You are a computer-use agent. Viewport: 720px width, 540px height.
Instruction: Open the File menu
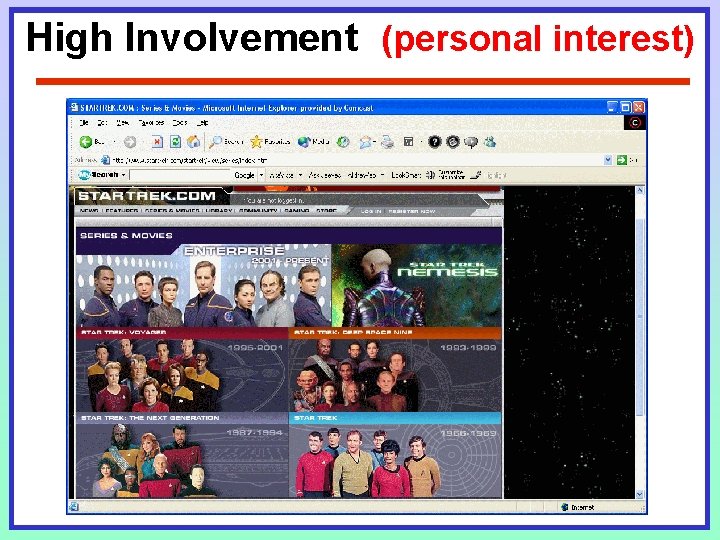pos(84,123)
